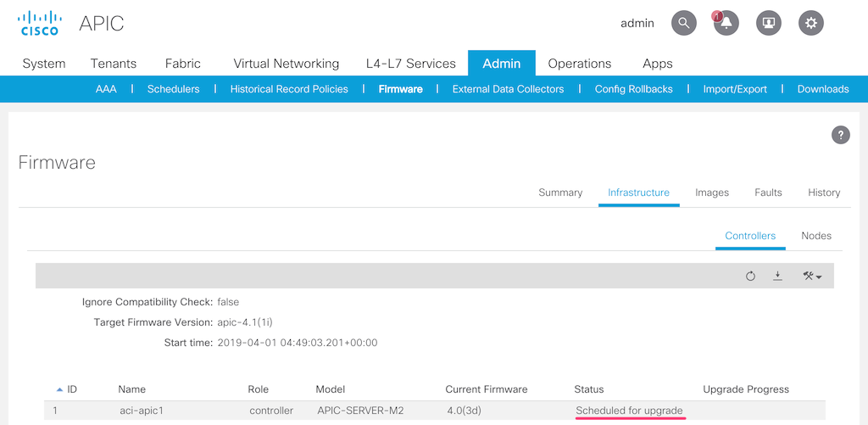Click the APIC-SERVER-M2 model cell
Viewport: 868px width, 425px height.
click(x=360, y=411)
